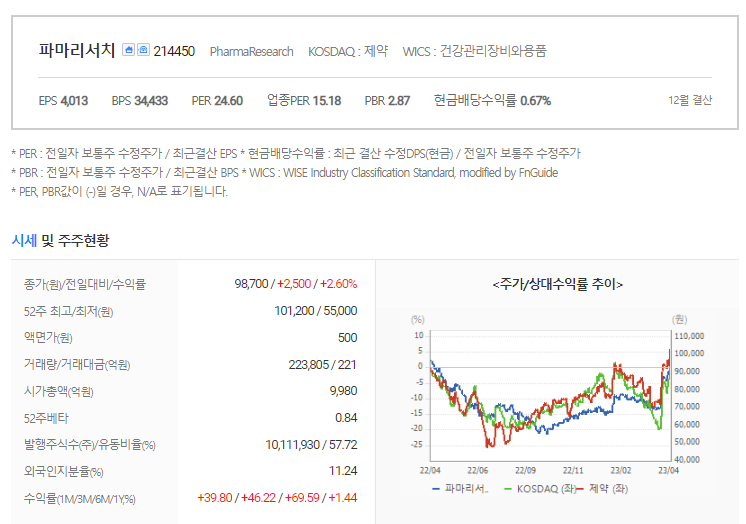Click the 현금배당수익률 0.67% value
This screenshot has height=524, width=746.
492,100
